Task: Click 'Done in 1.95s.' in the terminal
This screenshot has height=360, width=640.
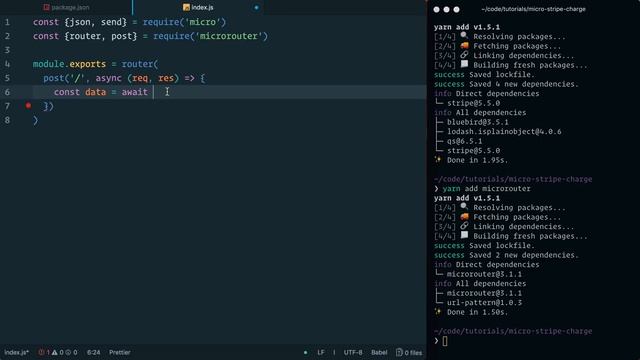Action: pyautogui.click(x=477, y=160)
